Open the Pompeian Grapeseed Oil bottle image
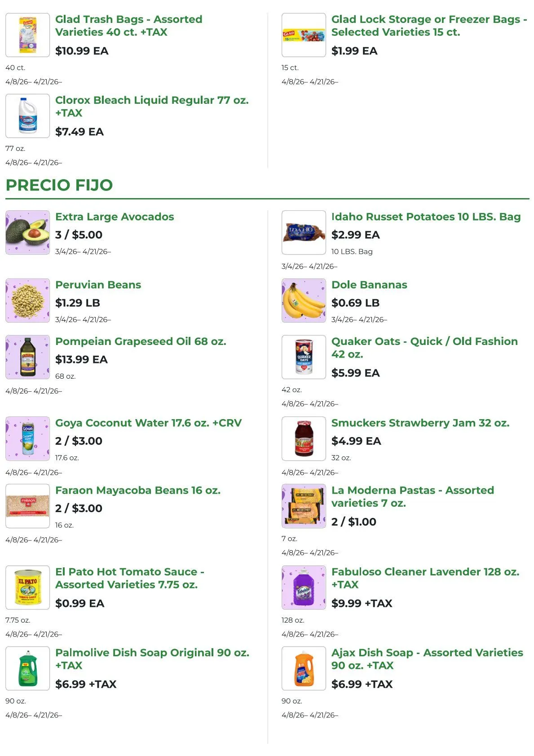Screen dimensions: 534x756 (27, 357)
